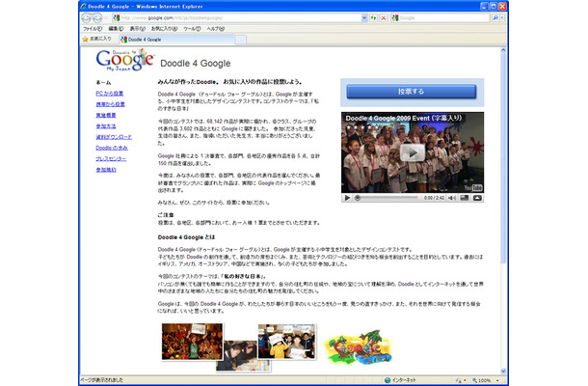Click the ページが表示されました status text
Image resolution: width=588 pixels, height=386 pixels.
(101, 380)
